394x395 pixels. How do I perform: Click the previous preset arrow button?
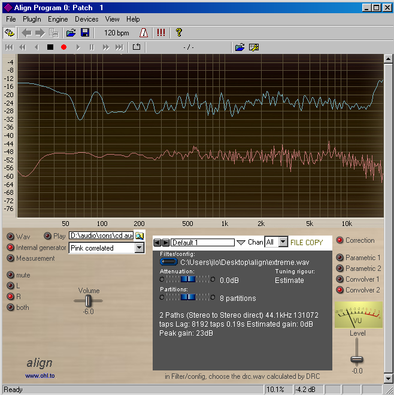click(157, 242)
